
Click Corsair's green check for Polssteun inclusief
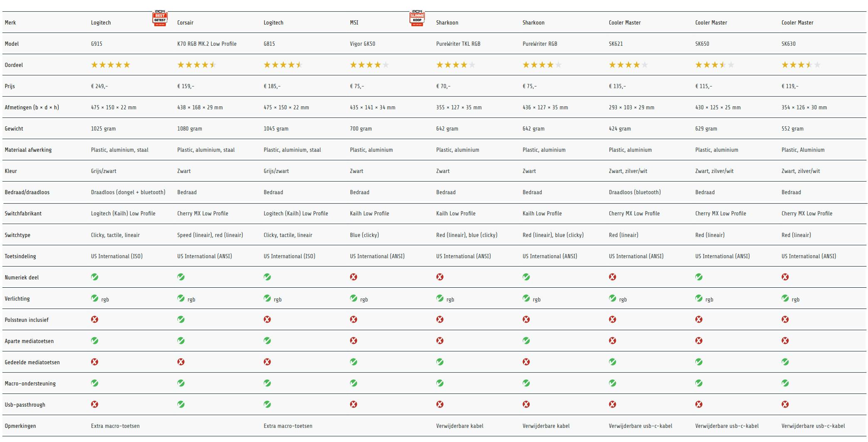coord(181,319)
